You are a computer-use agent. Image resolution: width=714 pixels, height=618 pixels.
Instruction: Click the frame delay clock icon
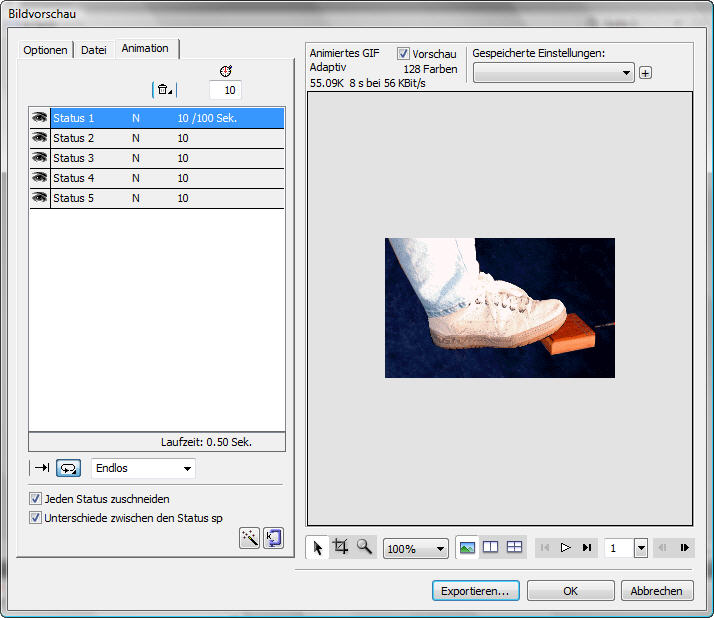(226, 71)
